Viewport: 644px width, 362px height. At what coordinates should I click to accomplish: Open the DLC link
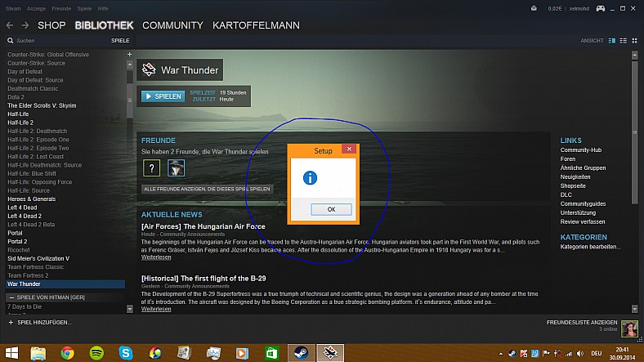[566, 195]
